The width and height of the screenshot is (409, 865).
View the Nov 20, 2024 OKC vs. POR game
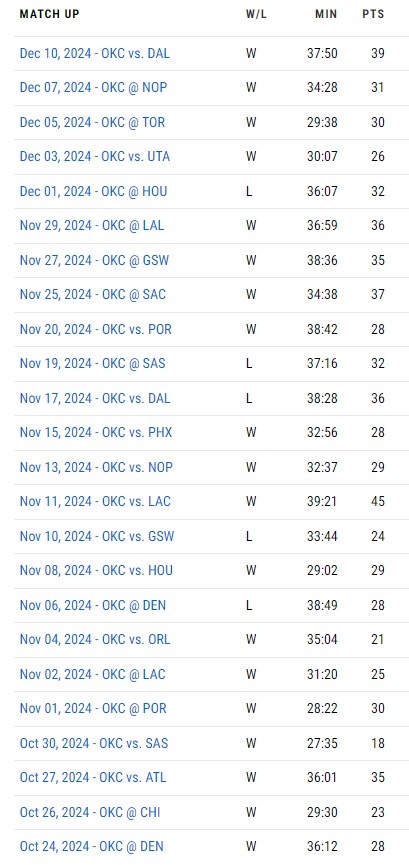click(x=95, y=329)
